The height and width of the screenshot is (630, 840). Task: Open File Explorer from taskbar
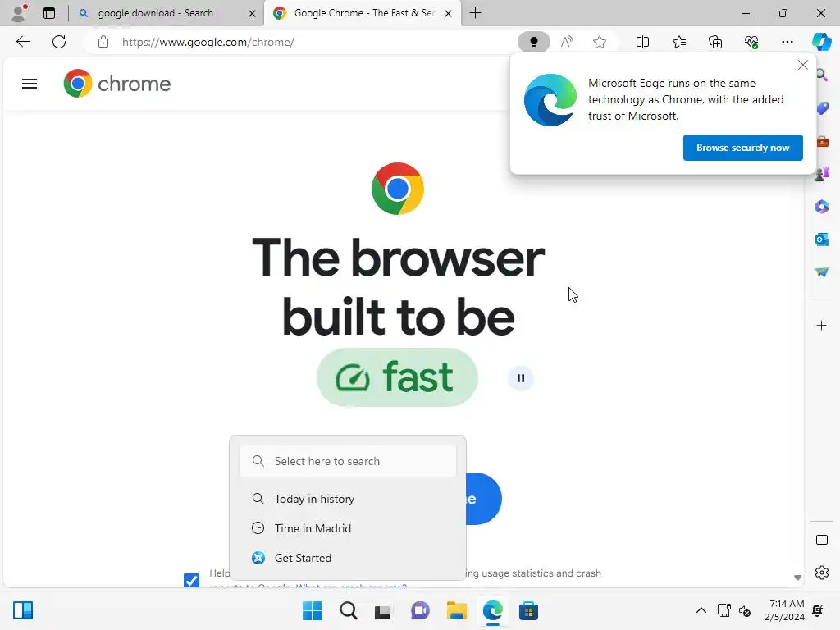pyautogui.click(x=456, y=610)
